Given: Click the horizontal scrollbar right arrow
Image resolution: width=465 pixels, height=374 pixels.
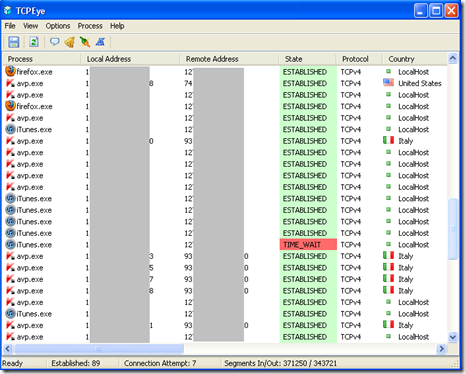Looking at the screenshot, I should 442,349.
